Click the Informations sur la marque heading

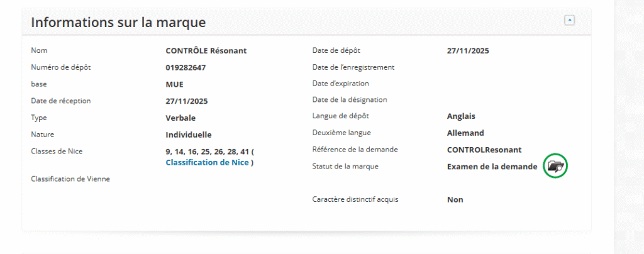pyautogui.click(x=118, y=23)
